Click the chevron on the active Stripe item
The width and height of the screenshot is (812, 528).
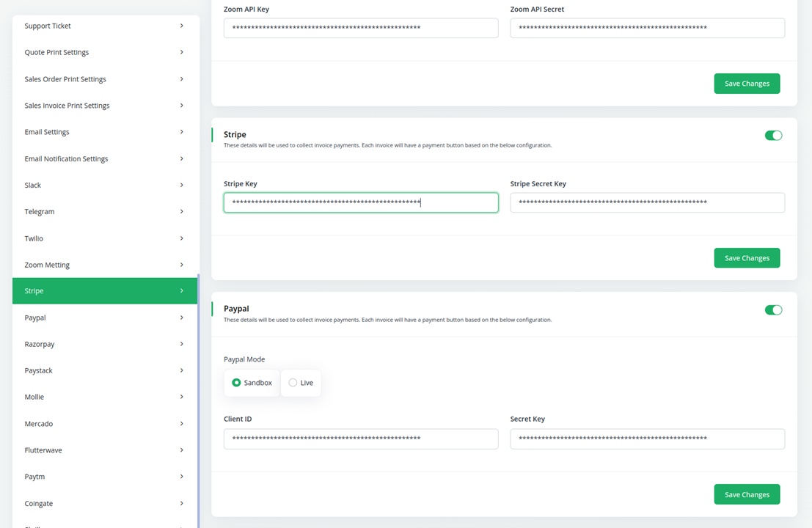point(182,291)
